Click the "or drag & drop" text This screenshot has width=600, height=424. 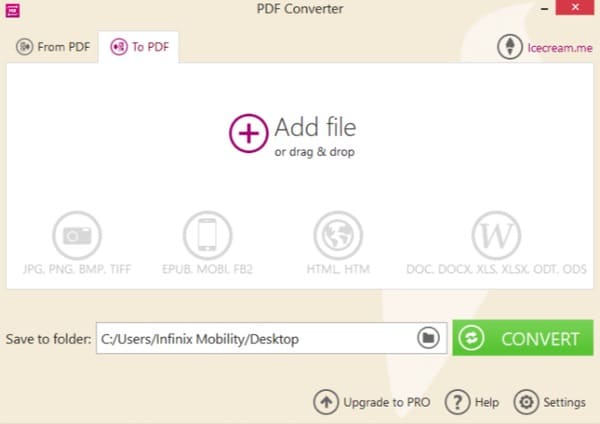pos(315,152)
